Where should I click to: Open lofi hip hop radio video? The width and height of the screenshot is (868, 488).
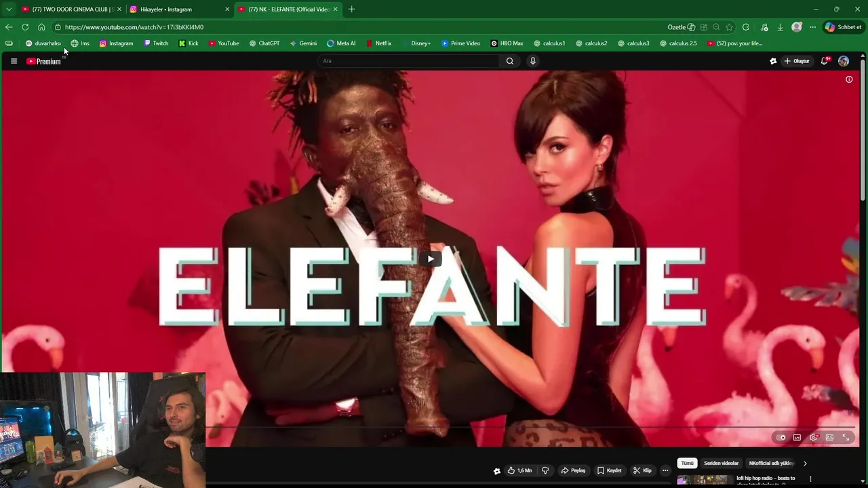(766, 481)
